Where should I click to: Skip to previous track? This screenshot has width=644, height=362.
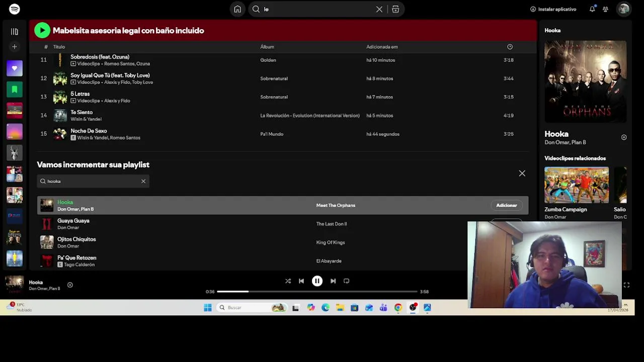pyautogui.click(x=301, y=281)
